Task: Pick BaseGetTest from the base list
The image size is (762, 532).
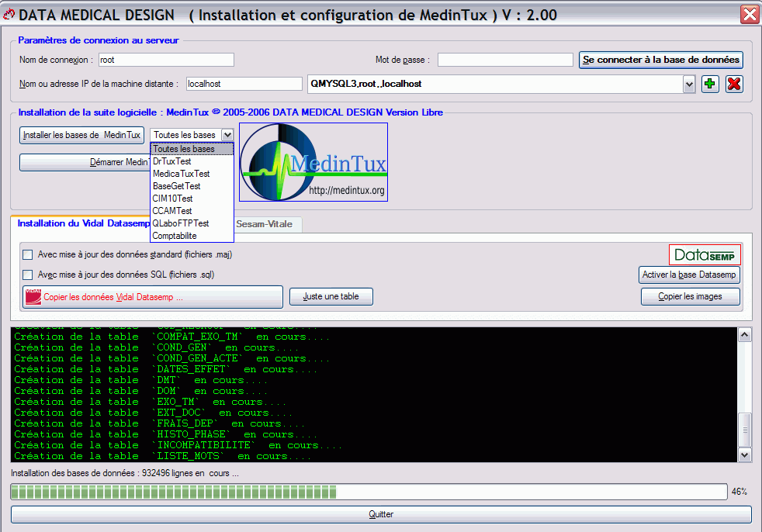Action: [x=192, y=186]
